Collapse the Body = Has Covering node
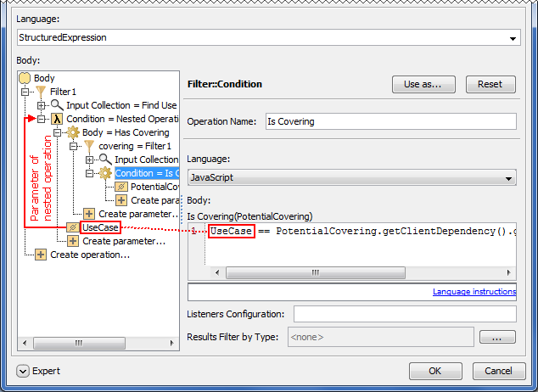Viewport: 538px width, 392px height. pos(58,132)
